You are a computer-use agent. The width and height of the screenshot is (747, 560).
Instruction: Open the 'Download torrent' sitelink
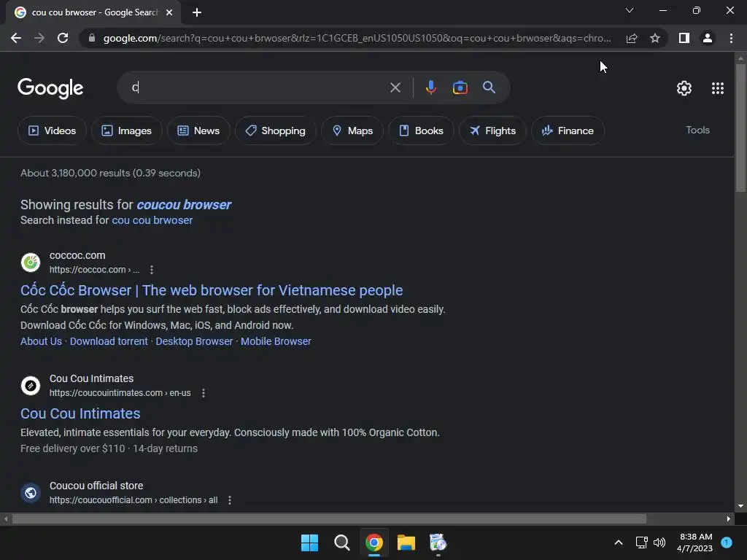pos(109,341)
